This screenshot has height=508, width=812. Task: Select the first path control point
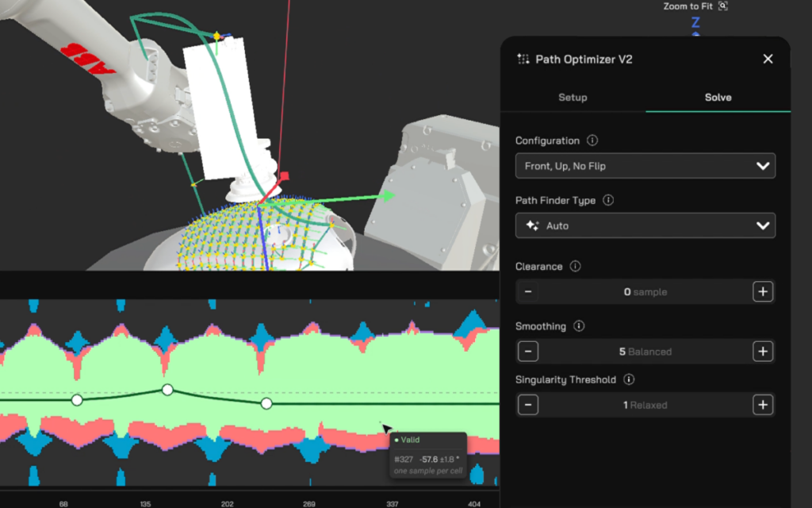(77, 400)
